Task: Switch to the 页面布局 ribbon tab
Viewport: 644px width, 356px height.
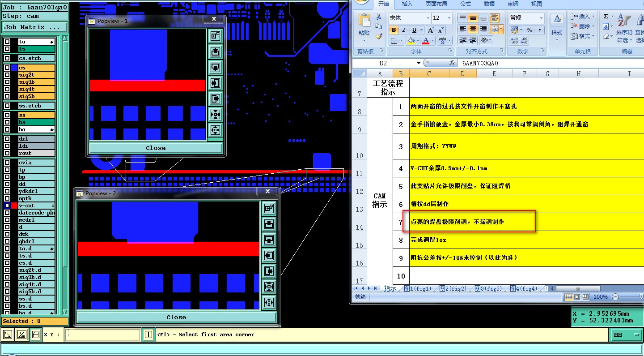Action: pos(436,4)
